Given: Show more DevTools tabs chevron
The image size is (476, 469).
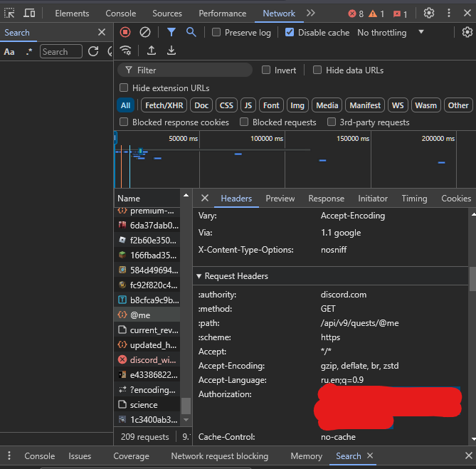Looking at the screenshot, I should 310,13.
